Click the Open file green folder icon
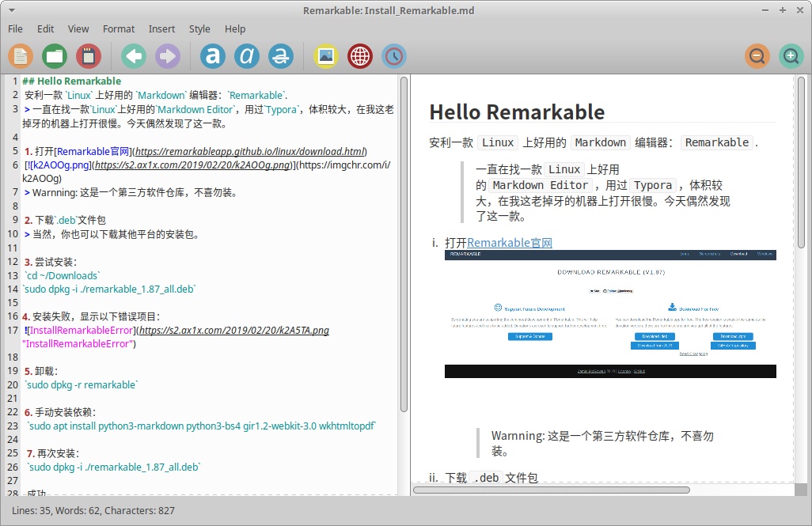The width and height of the screenshot is (812, 526). [55, 56]
